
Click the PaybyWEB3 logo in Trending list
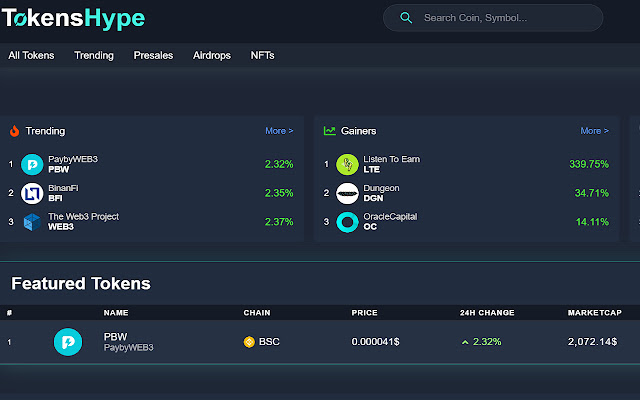coord(32,164)
